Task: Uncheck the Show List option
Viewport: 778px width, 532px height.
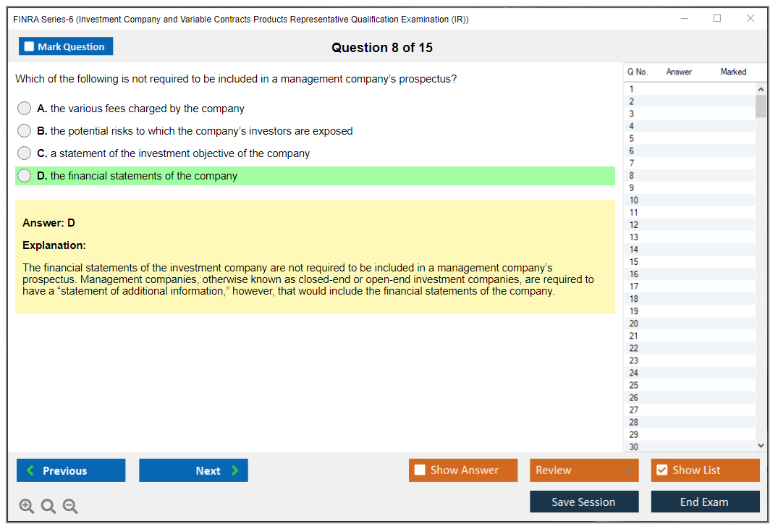Action: point(661,470)
